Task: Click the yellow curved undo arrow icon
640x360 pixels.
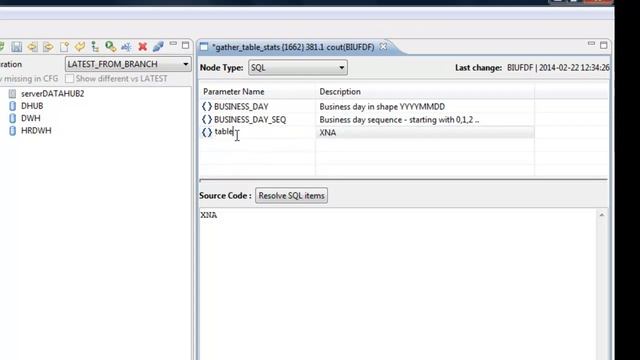Action: [80, 47]
